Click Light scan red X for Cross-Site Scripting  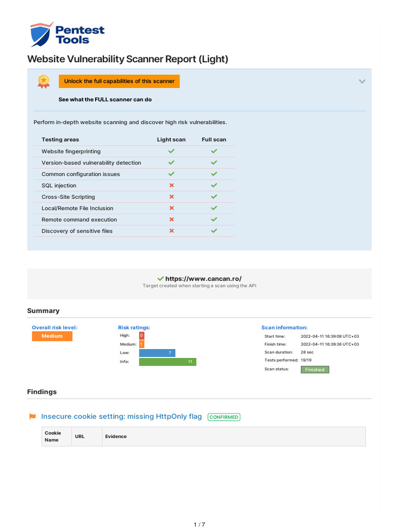(x=171, y=197)
